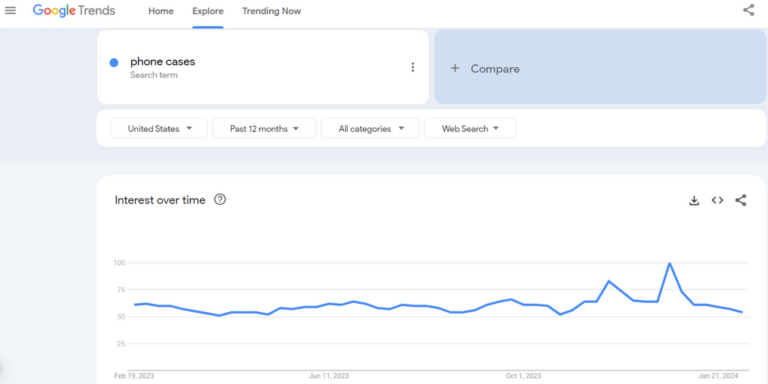Click the Feb 19, 2023 axis label
768x384 pixels.
(134, 376)
